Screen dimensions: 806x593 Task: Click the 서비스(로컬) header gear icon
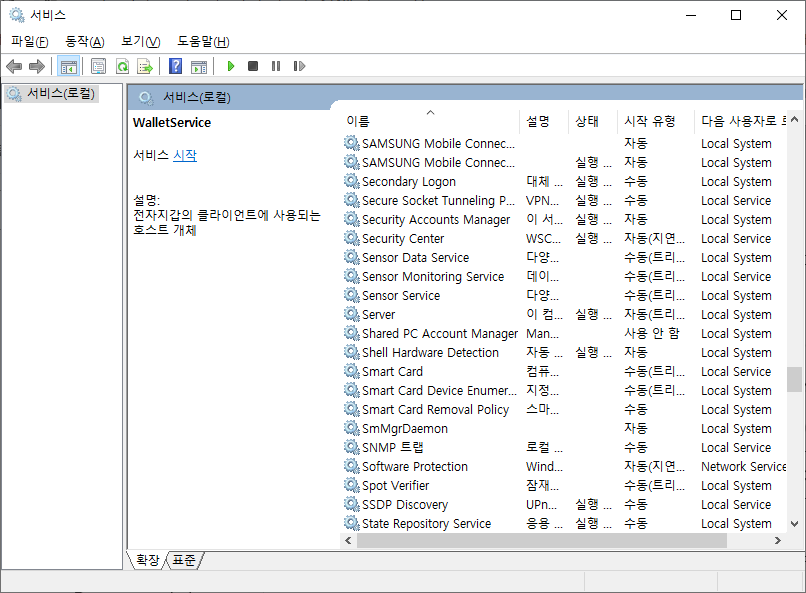click(146, 98)
